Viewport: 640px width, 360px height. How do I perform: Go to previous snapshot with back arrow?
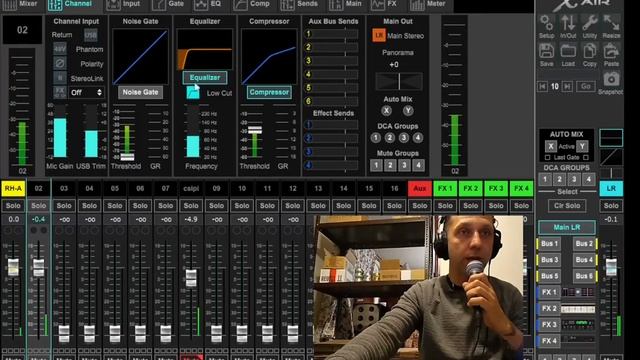click(x=542, y=87)
